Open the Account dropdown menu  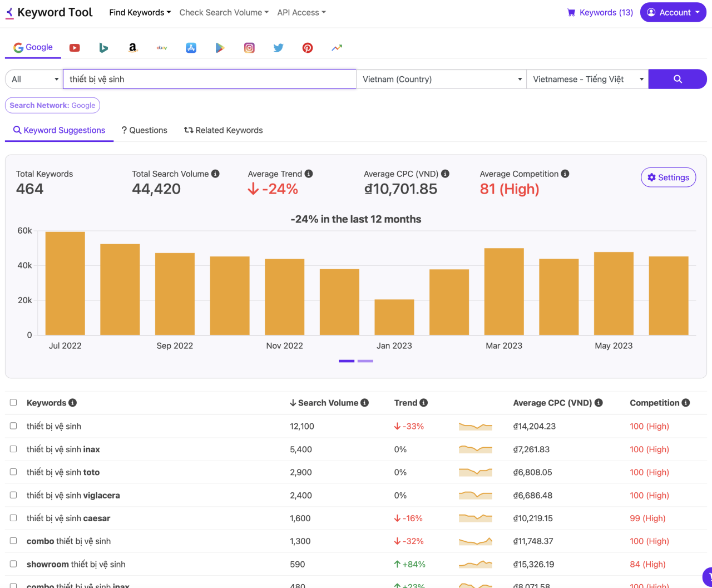[x=674, y=12]
